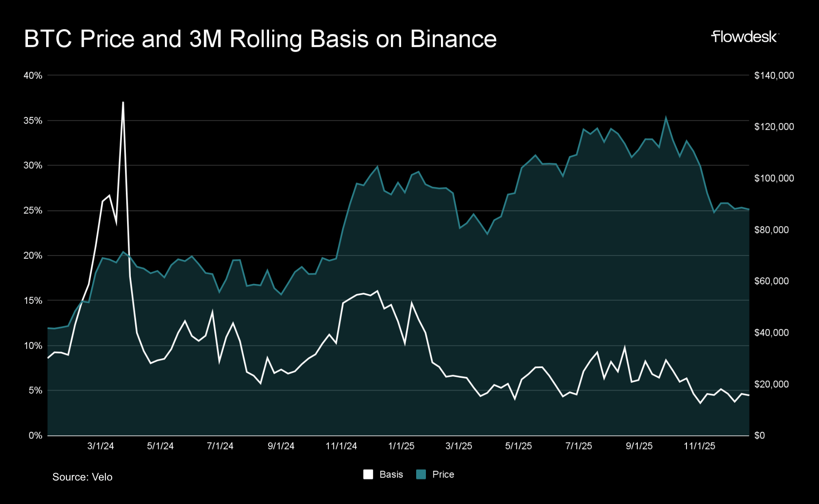The height and width of the screenshot is (504, 819).
Task: Click the 40% left axis label
Action: pos(33,76)
